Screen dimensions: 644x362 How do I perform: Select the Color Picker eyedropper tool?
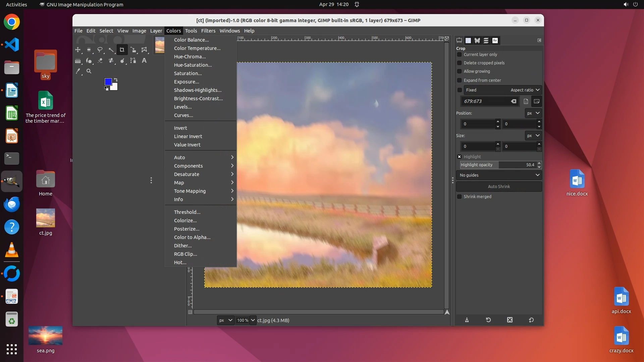point(78,71)
